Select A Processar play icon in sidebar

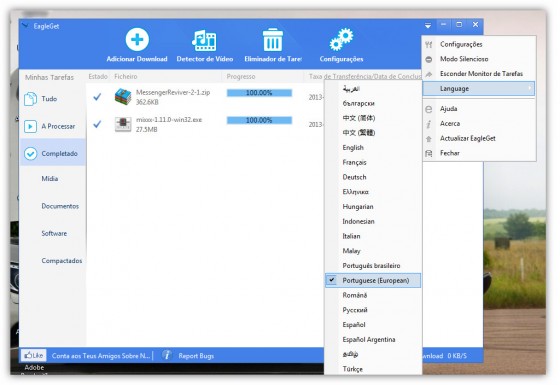[30, 126]
